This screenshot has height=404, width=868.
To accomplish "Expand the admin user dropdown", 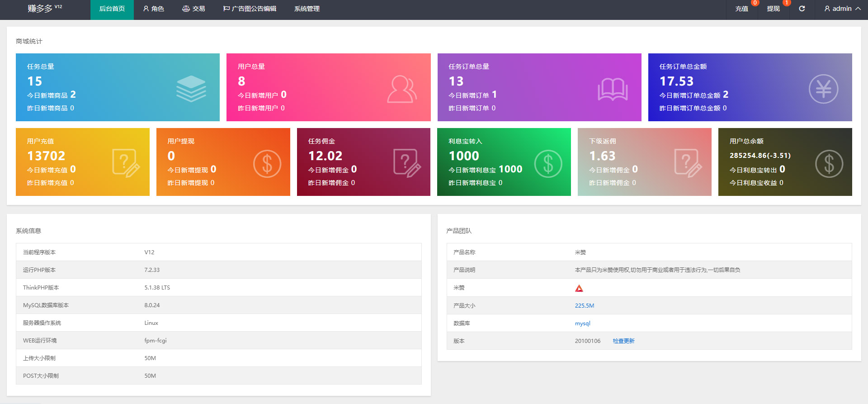I will click(x=842, y=9).
